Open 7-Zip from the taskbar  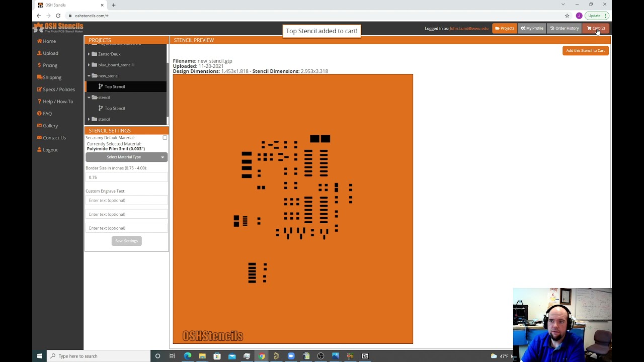365,356
